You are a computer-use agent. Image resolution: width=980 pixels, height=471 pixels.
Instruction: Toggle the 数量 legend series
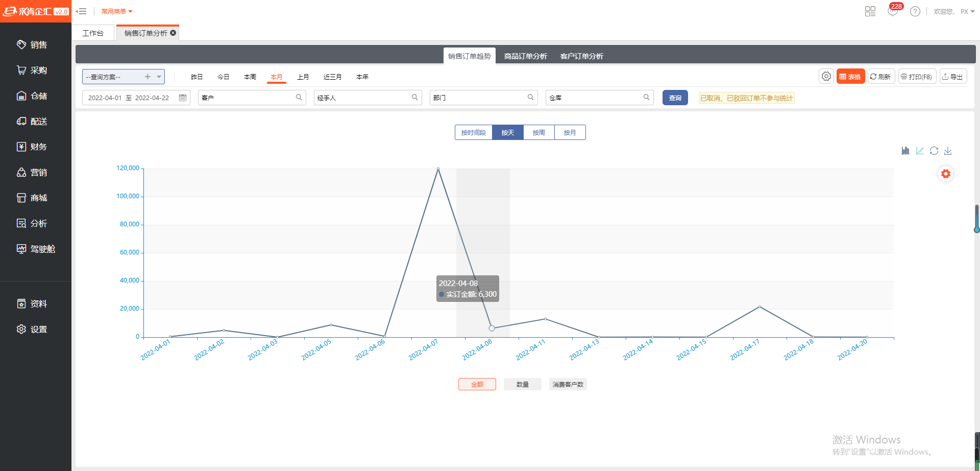[x=522, y=384]
